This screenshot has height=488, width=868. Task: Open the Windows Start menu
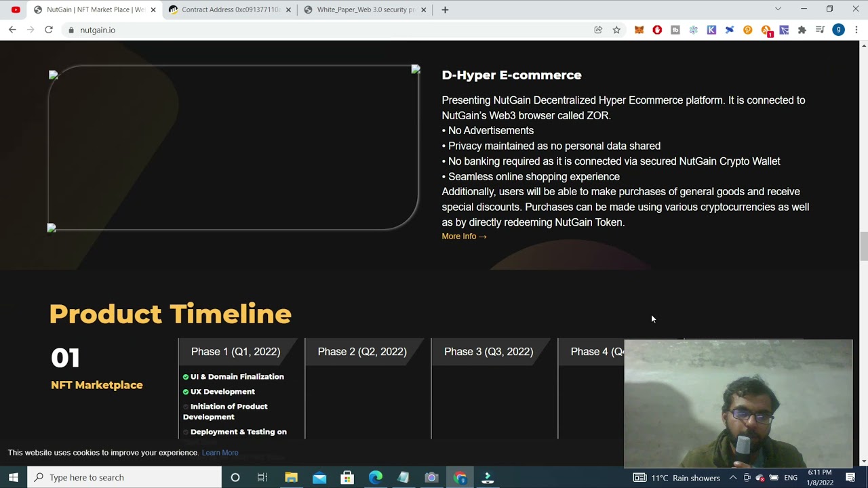pos(13,477)
